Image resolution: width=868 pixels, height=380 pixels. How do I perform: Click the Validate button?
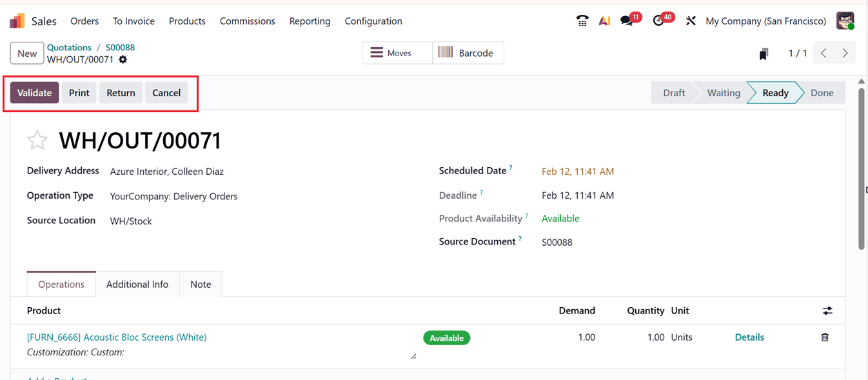34,92
